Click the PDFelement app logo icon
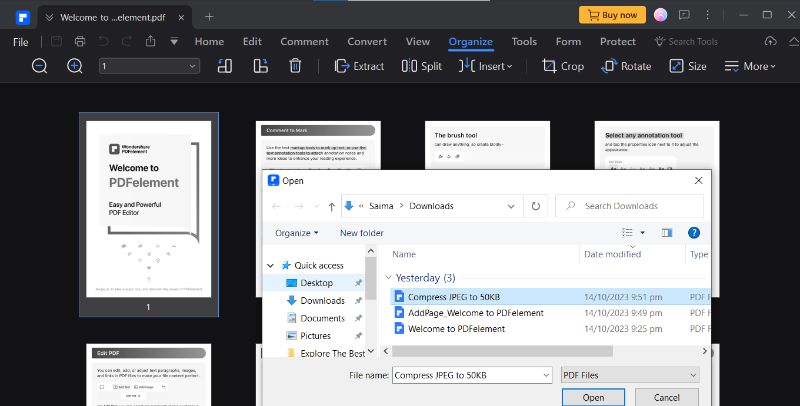The image size is (800, 406). tap(22, 17)
